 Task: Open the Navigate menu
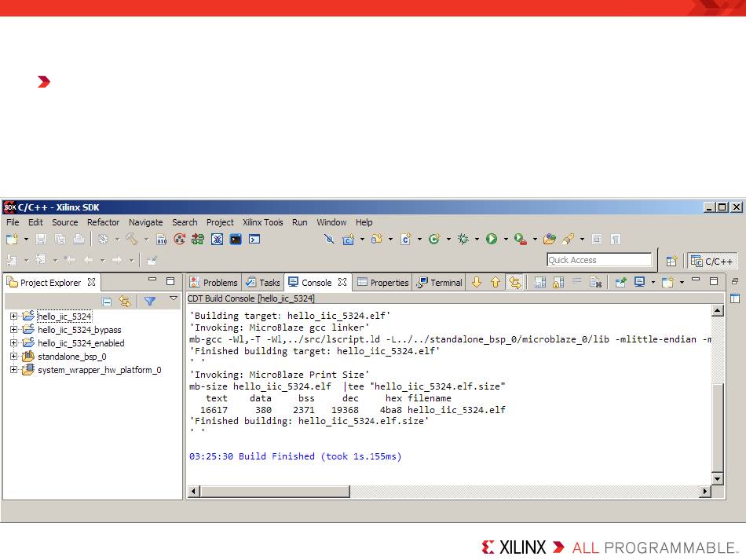[x=145, y=222]
